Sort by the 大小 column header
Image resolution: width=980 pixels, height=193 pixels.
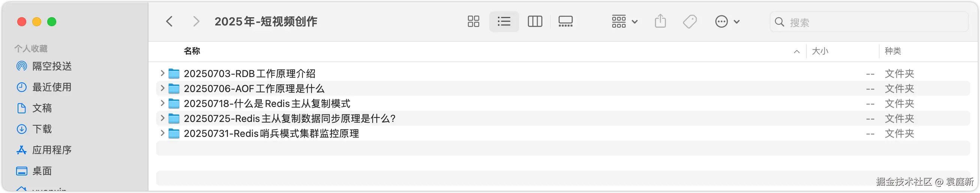820,51
